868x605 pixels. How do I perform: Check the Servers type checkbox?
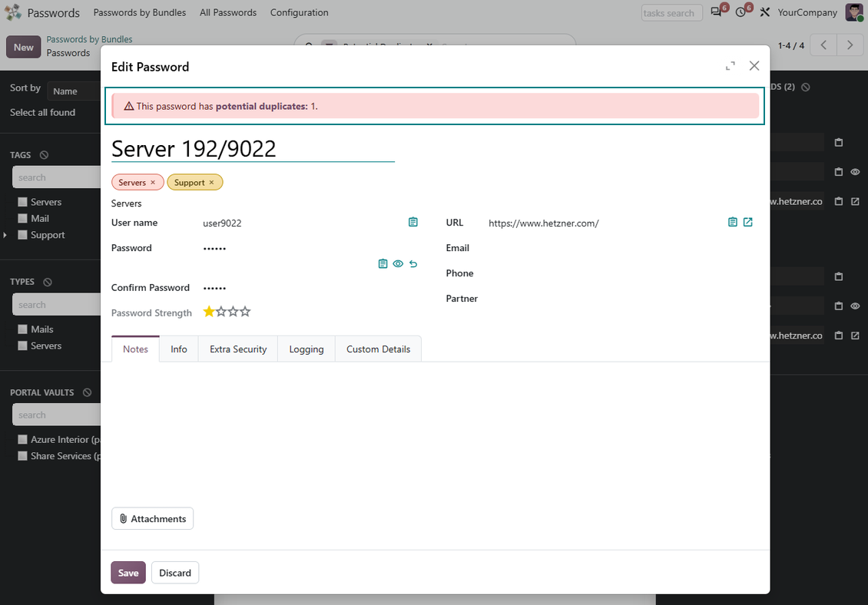23,346
